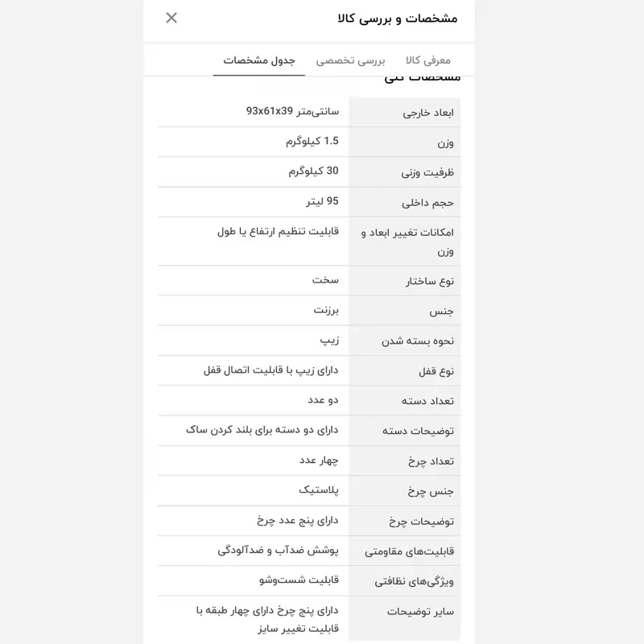This screenshot has height=644, width=644.
Task: Click the قابلیت‌های مقاومتی label
Action: pos(409,551)
